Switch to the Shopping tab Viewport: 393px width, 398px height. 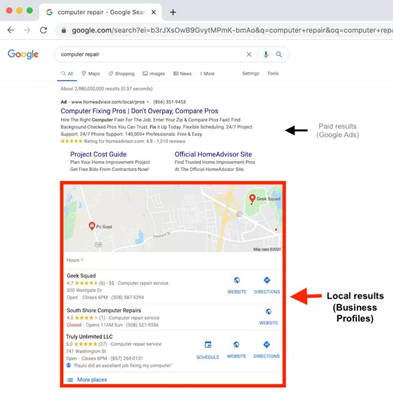[121, 74]
